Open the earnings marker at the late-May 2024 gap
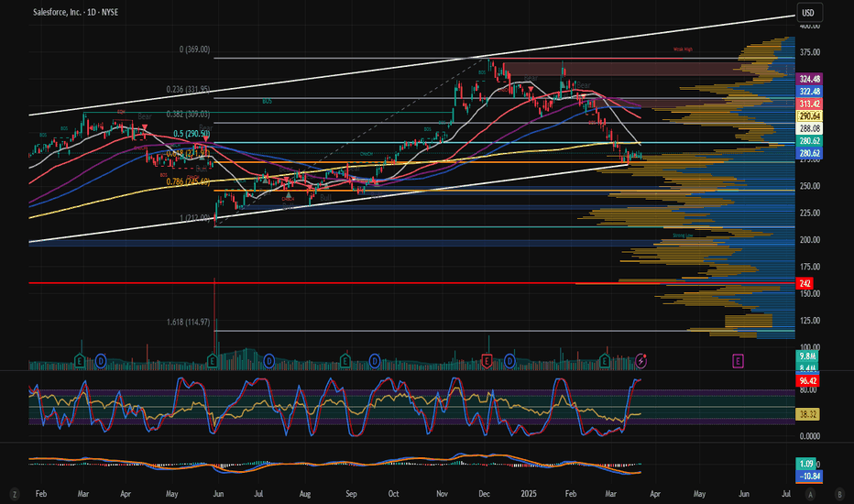This screenshot has width=854, height=504. (213, 360)
